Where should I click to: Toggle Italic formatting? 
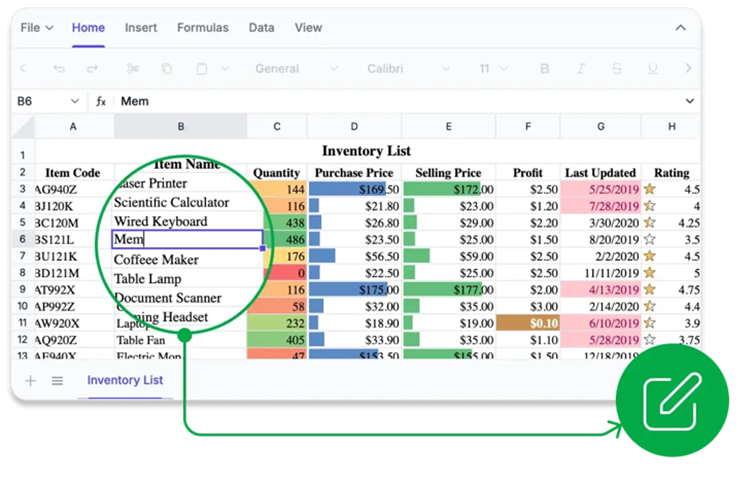tap(581, 69)
